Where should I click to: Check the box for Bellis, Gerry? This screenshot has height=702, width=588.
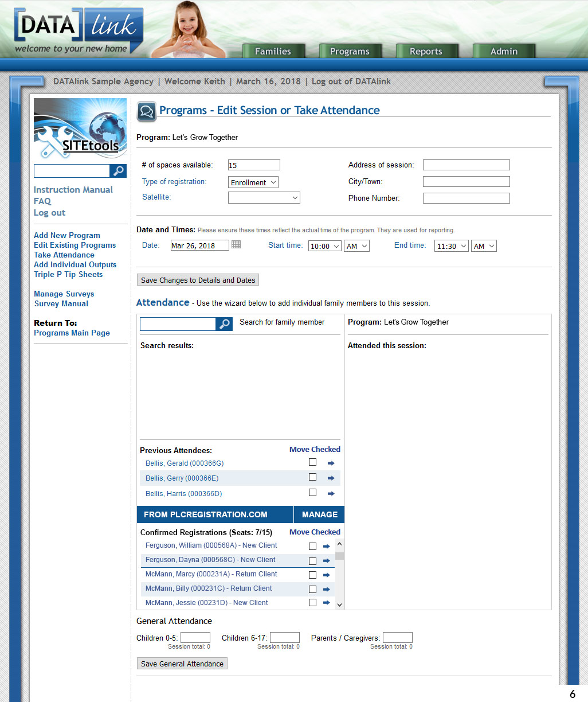(312, 477)
